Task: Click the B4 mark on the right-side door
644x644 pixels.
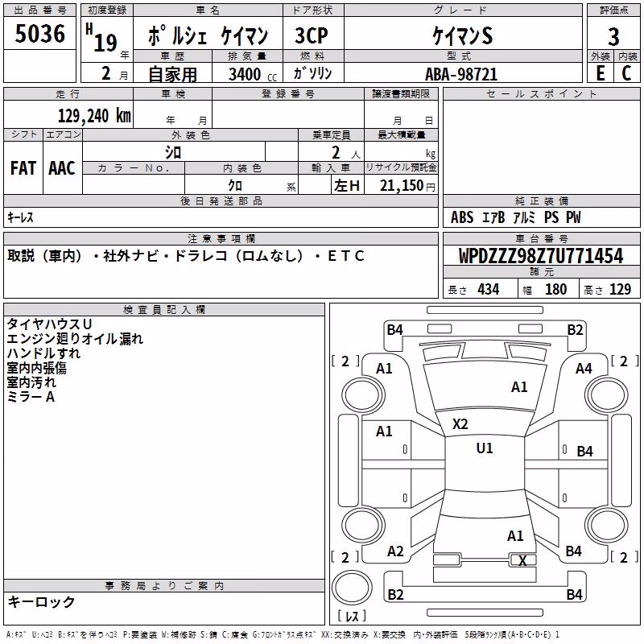Action: pos(584,452)
